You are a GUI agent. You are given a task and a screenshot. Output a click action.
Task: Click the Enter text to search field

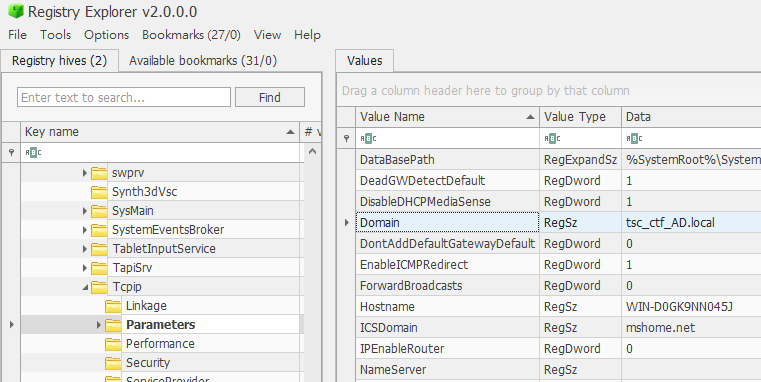[x=124, y=97]
